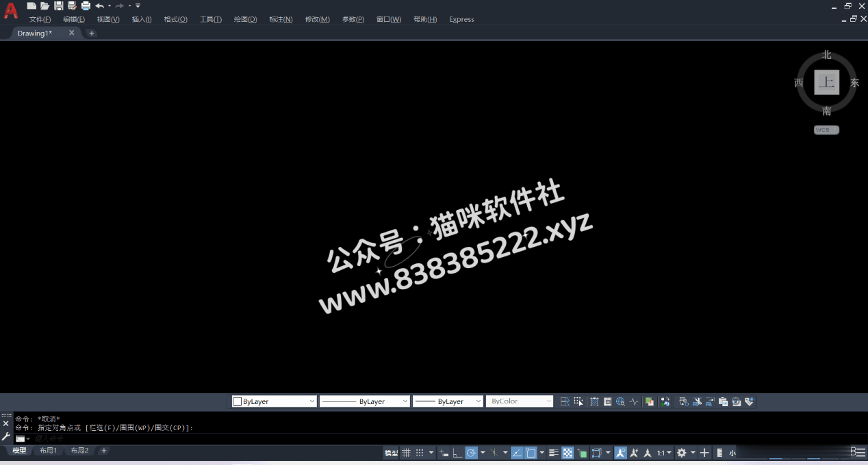This screenshot has height=465, width=868.
Task: Open the Express menu
Action: 461,19
